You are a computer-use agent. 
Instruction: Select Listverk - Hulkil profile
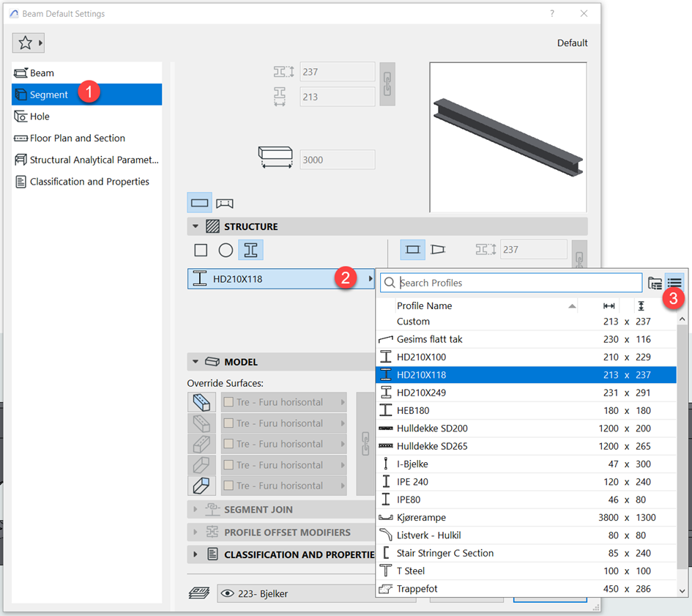coord(526,535)
